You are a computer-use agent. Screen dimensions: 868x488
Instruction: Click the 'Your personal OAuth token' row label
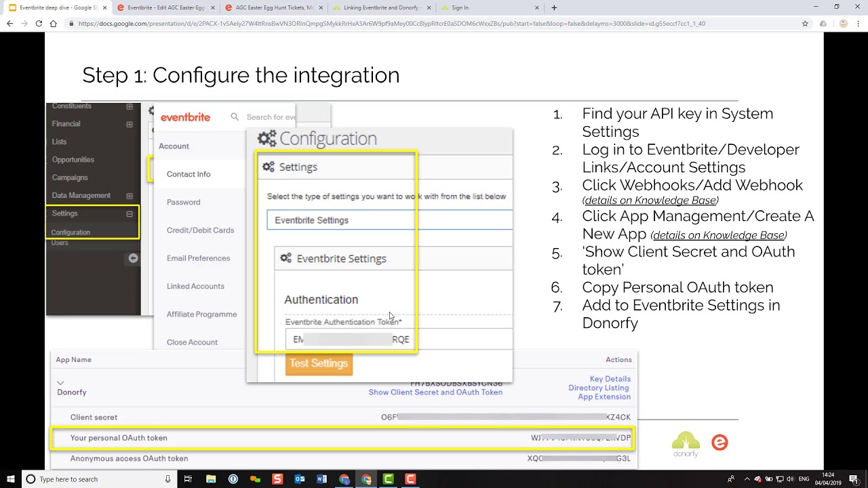pos(119,438)
